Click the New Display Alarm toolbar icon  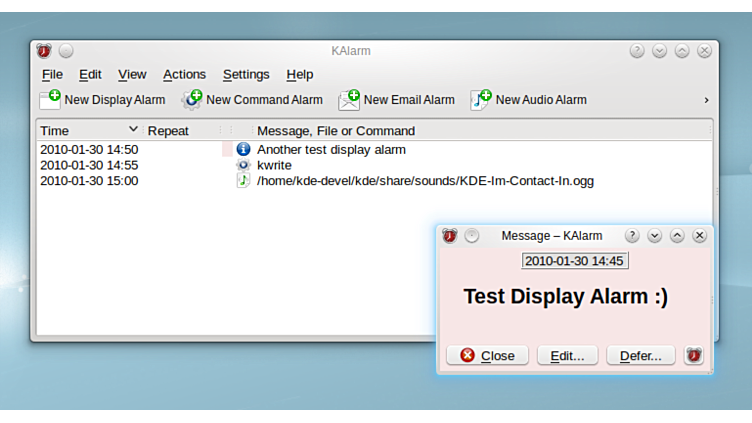click(x=50, y=100)
